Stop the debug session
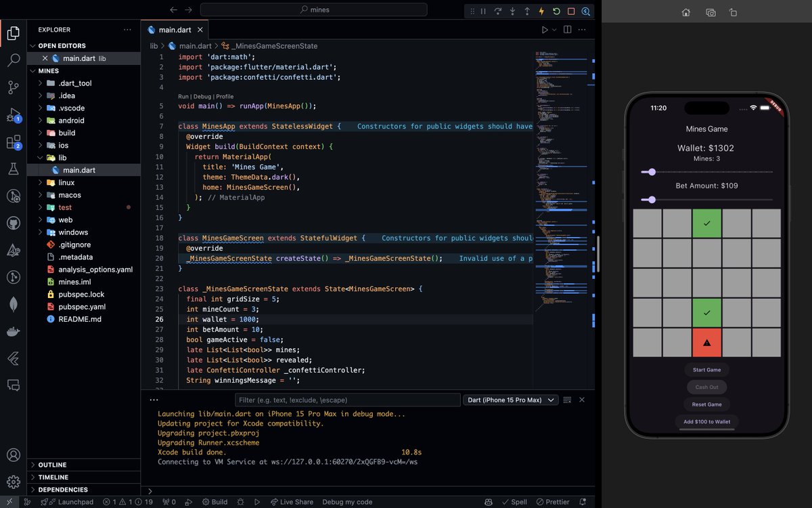This screenshot has width=812, height=508. tap(571, 11)
